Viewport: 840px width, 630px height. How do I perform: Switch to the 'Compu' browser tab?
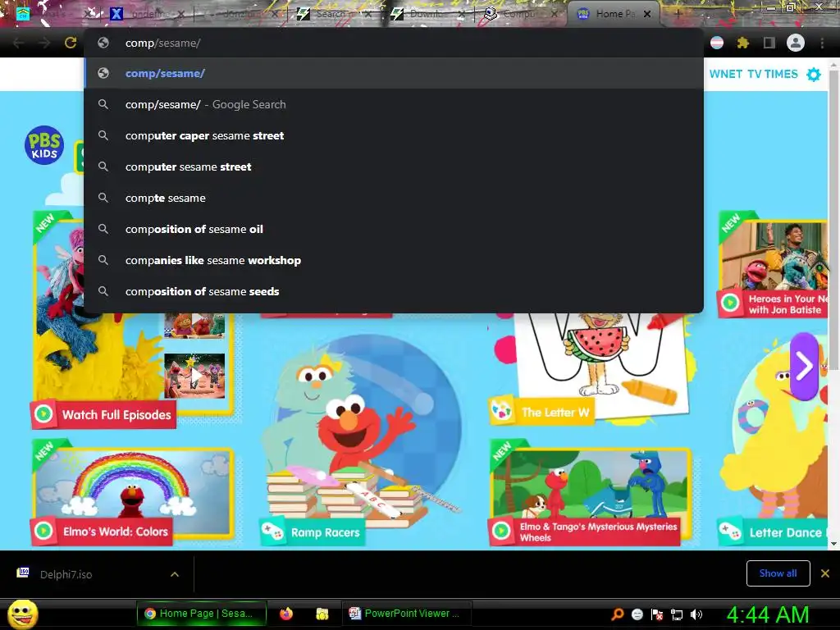[517, 14]
